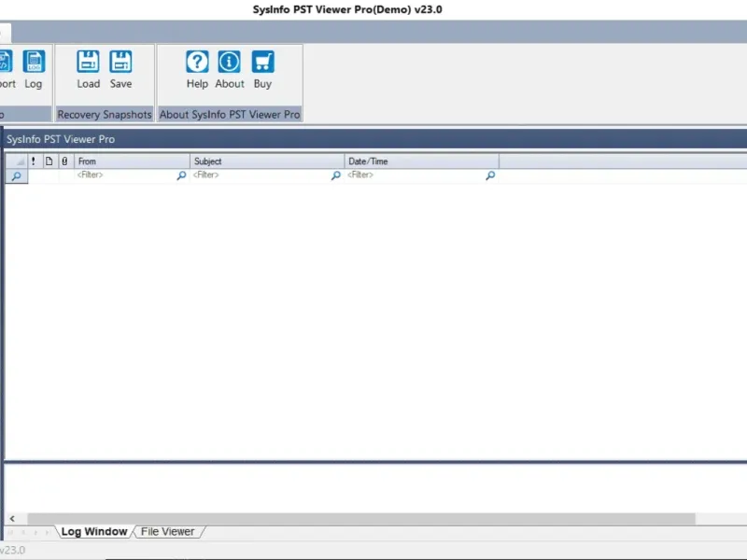This screenshot has width=747, height=560.
Task: Sort by the From column header
Action: (x=132, y=161)
